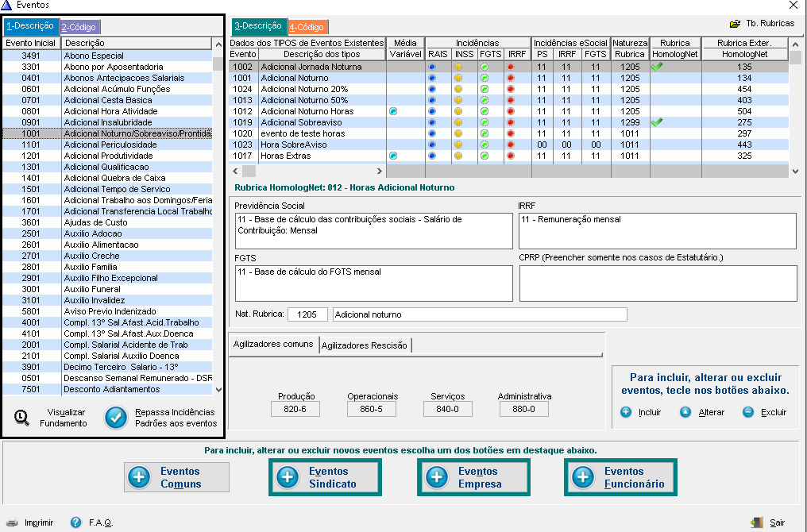
Task: Click the Excluir minus icon
Action: 748,412
